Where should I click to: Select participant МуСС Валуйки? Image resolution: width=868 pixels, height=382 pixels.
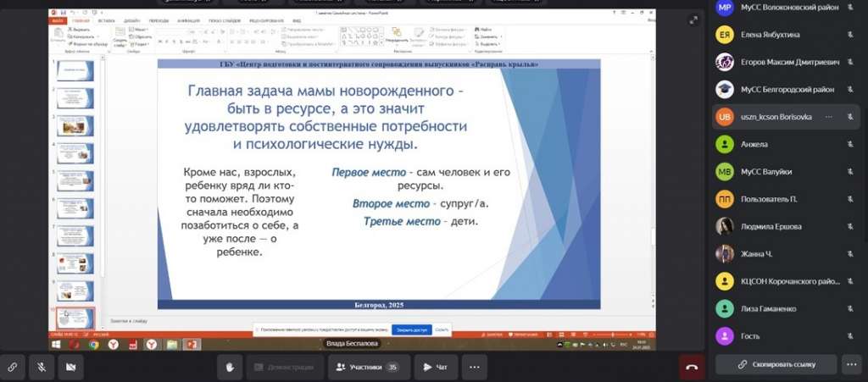pos(786,171)
